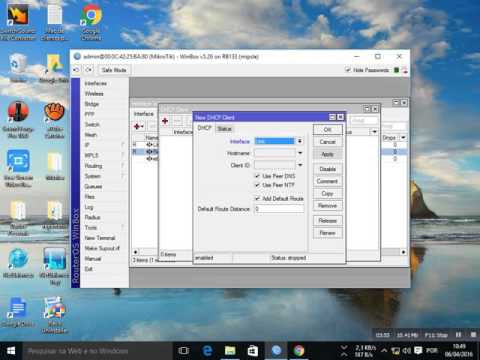Open File Explorer from taskbar
480x360 pixels.
coord(230,351)
